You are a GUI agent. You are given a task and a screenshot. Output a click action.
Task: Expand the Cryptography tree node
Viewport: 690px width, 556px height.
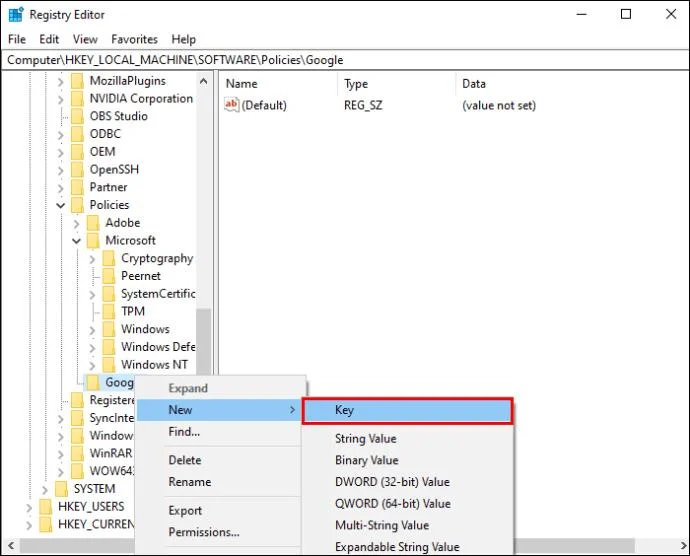coord(92,259)
